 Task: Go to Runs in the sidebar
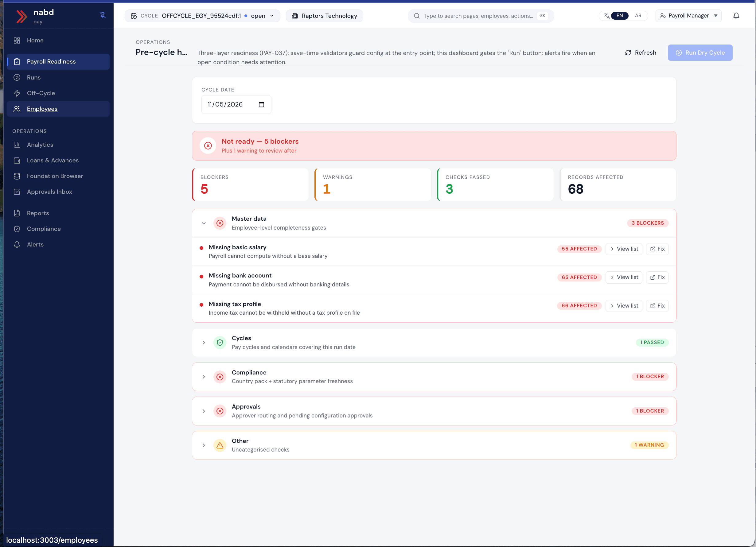coord(58,77)
